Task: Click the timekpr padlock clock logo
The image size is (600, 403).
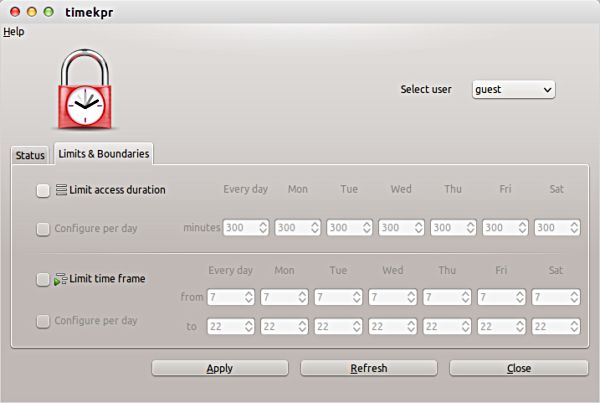Action: click(x=85, y=89)
